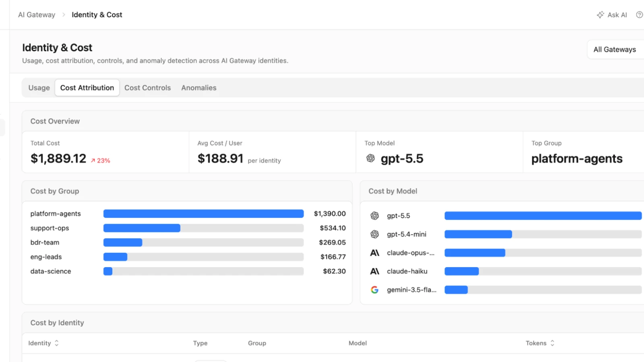Viewport: 644px width, 362px height.
Task: Click the claude-haiku model name
Action: pyautogui.click(x=407, y=271)
